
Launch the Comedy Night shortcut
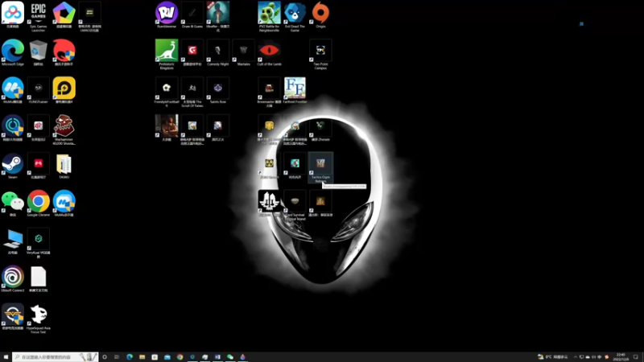coord(217,52)
